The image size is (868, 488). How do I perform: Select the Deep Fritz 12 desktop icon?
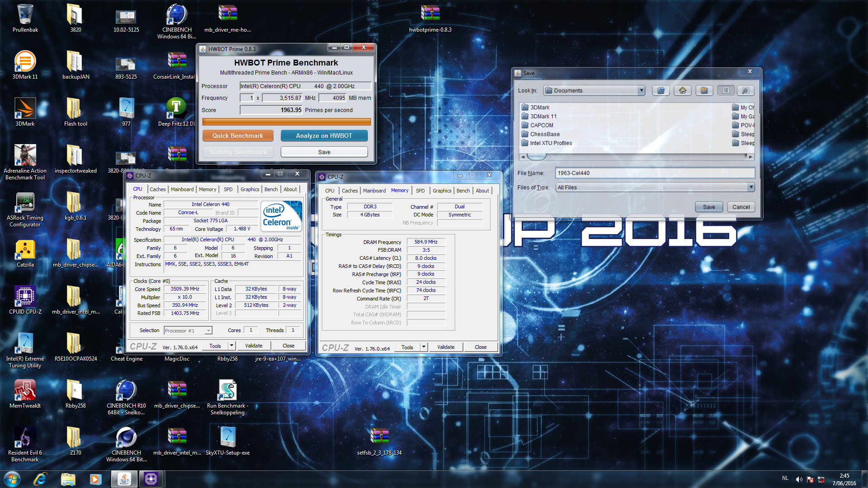[x=176, y=113]
